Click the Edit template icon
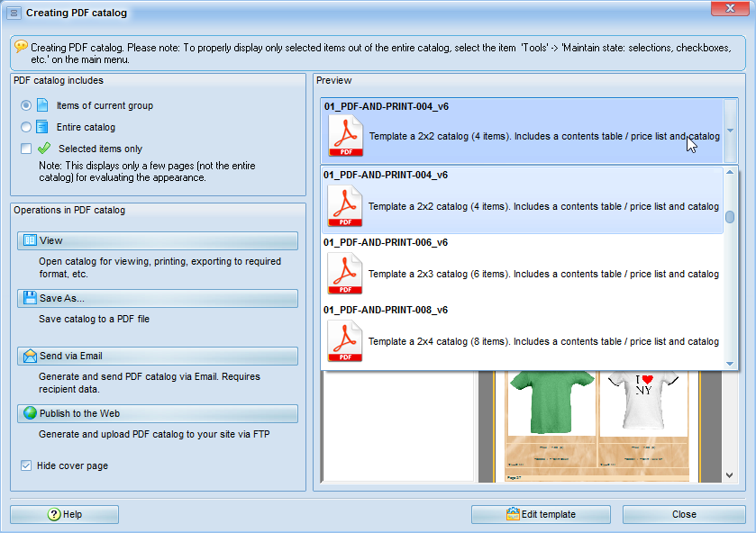The image size is (756, 533). [513, 514]
